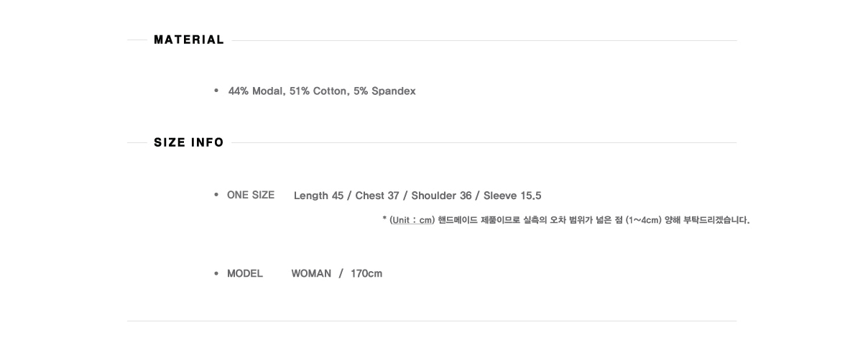Click the Shoulder 36 measurement
Image resolution: width=868 pixels, height=348 pixels.
(x=441, y=196)
